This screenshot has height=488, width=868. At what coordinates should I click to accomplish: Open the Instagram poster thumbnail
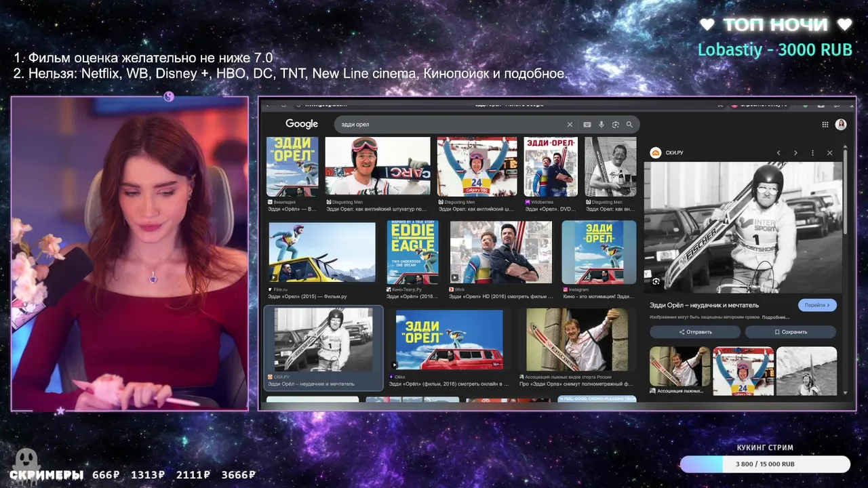pos(599,252)
